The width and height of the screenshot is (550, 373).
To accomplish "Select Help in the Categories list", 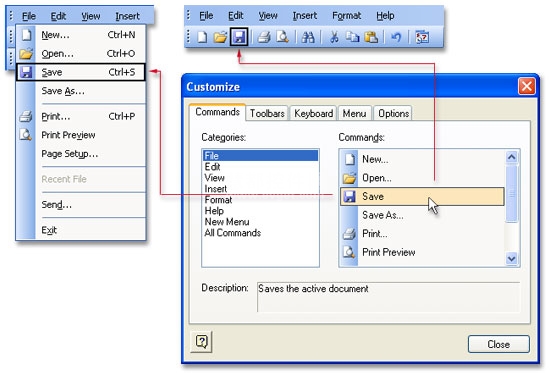I will point(261,211).
